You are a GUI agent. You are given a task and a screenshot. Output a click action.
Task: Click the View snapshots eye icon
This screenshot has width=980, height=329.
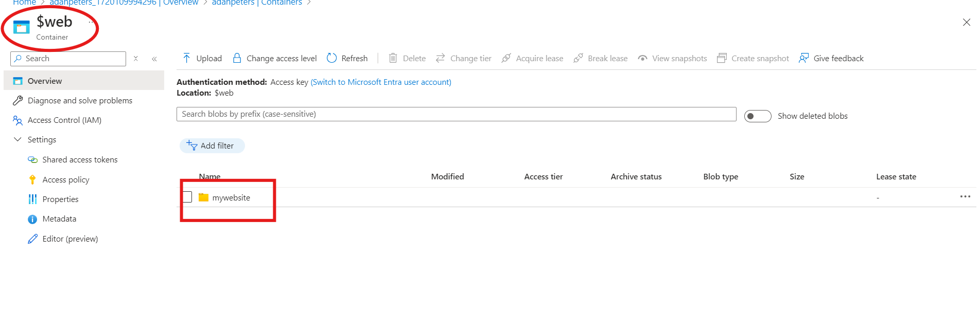[x=642, y=58]
